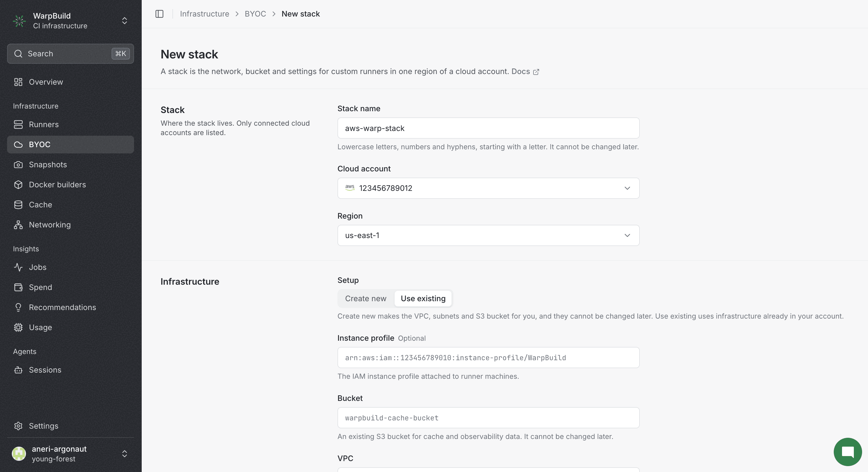Open the Docs link
Image resolution: width=868 pixels, height=472 pixels.
click(525, 71)
